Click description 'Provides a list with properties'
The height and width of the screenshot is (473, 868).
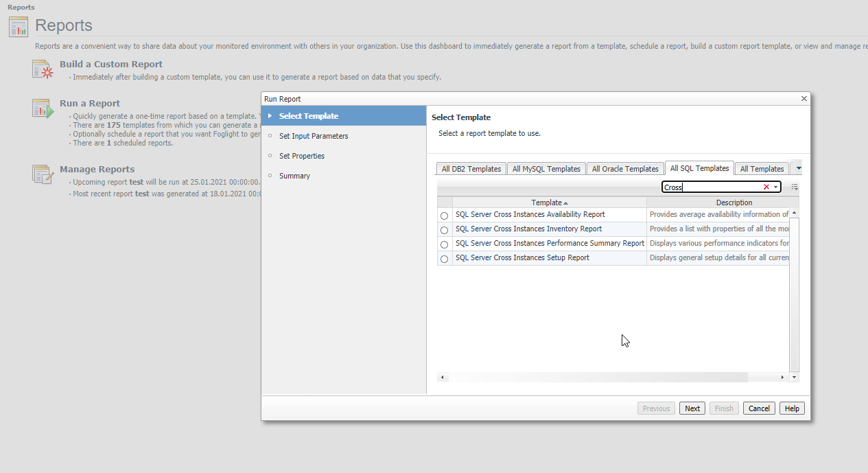pyautogui.click(x=719, y=229)
